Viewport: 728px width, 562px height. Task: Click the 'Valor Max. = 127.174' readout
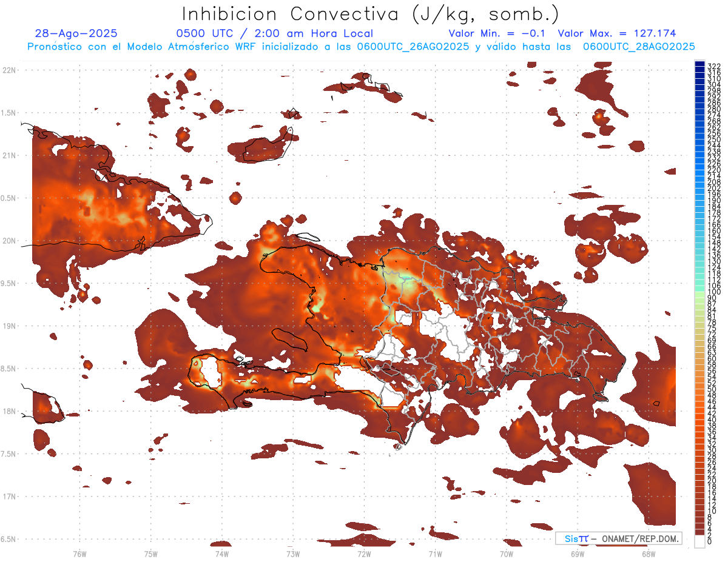pos(616,33)
